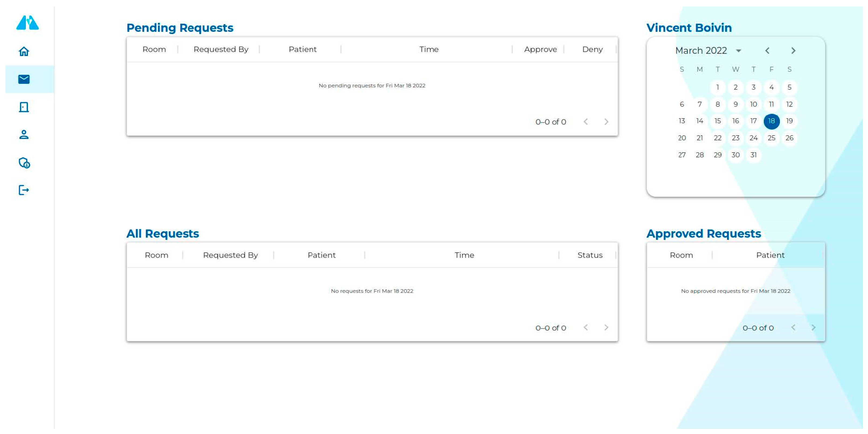Go to next month in calendar

(x=793, y=51)
